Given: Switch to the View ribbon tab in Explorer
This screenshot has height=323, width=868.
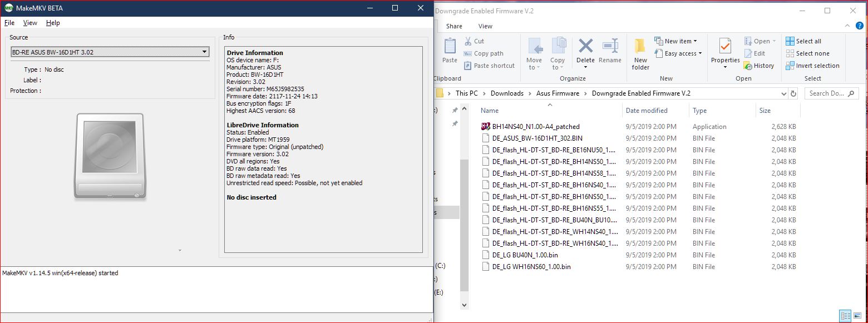Looking at the screenshot, I should coord(485,26).
